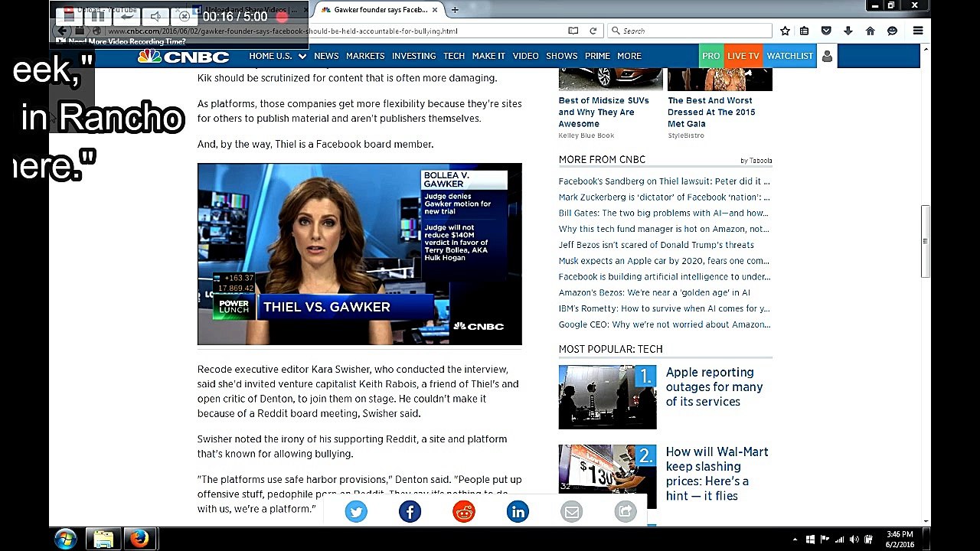
Task: Open the generic share icon
Action: point(626,512)
